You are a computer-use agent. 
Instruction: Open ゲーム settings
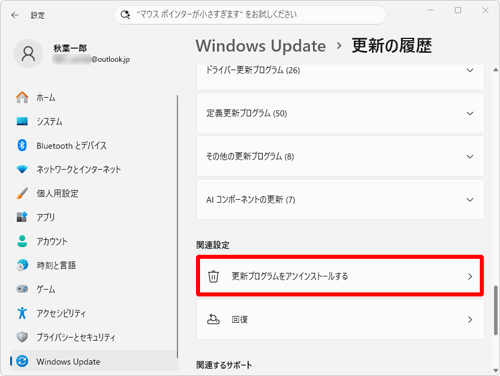pos(93,289)
